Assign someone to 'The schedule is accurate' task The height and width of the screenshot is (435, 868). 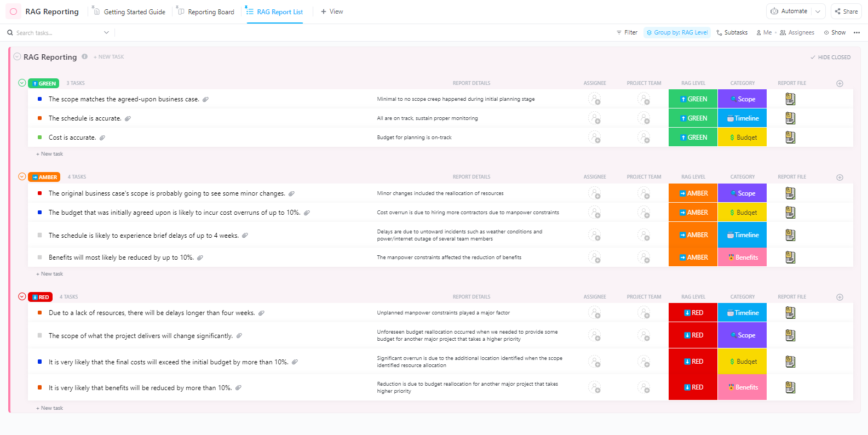(x=594, y=118)
